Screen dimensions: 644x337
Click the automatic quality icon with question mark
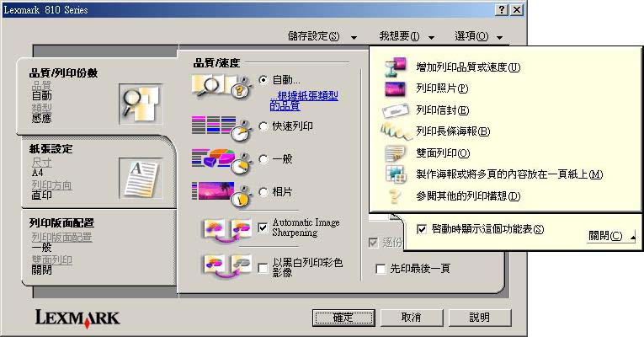pos(221,86)
